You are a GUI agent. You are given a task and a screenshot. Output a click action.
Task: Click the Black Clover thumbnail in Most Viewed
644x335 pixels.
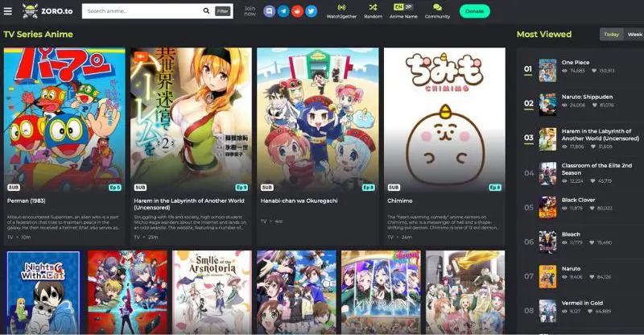point(547,207)
